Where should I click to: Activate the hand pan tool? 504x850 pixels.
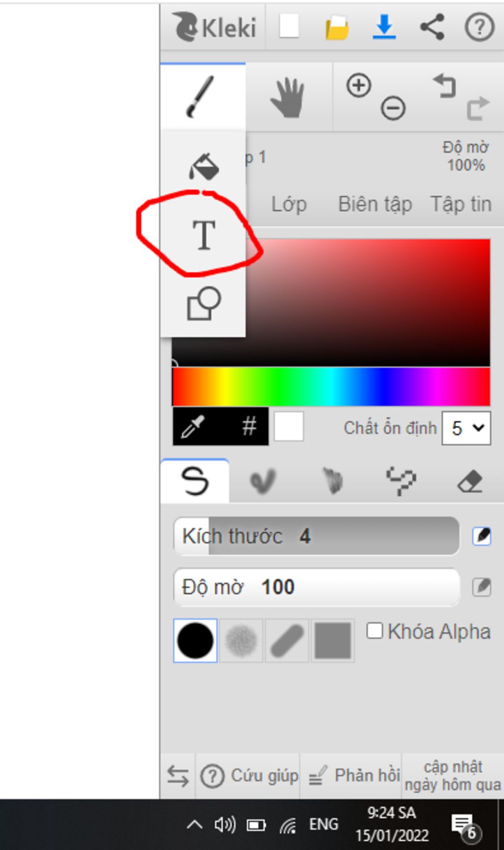288,97
